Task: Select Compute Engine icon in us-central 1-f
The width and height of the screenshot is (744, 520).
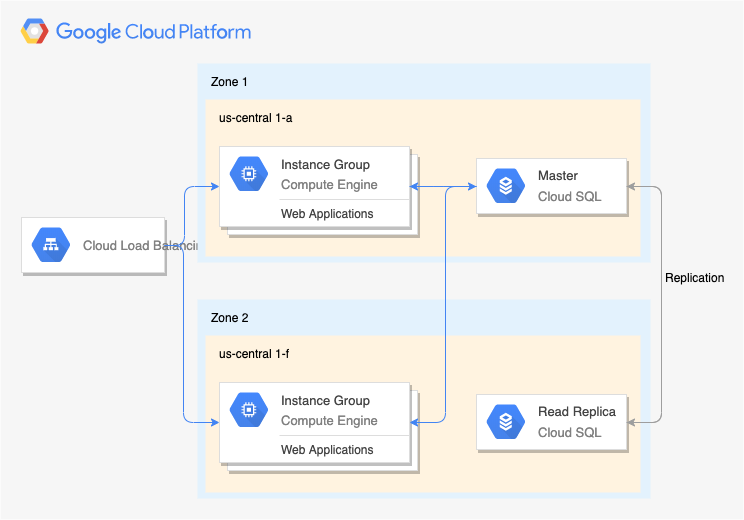Action: [x=249, y=409]
